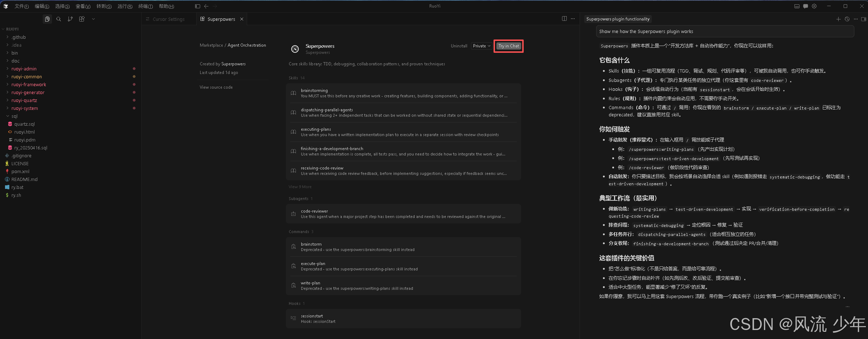
Task: Open the Search view icon
Action: pos(59,19)
